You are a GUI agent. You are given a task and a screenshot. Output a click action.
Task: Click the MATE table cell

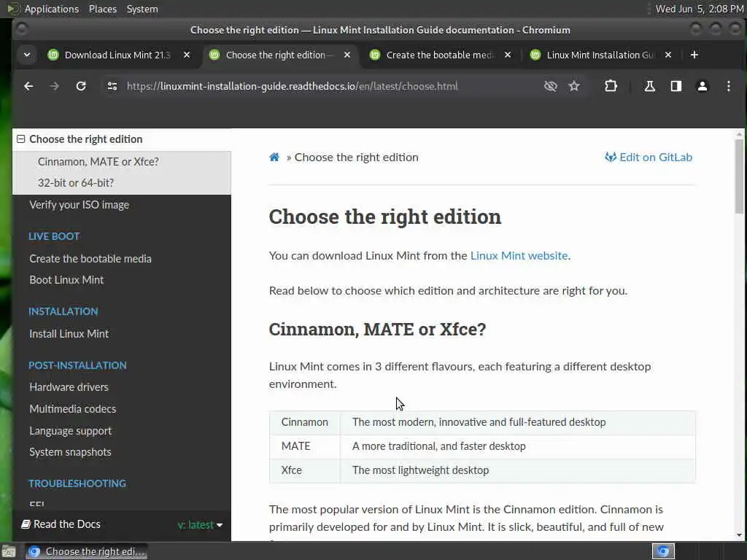305,446
